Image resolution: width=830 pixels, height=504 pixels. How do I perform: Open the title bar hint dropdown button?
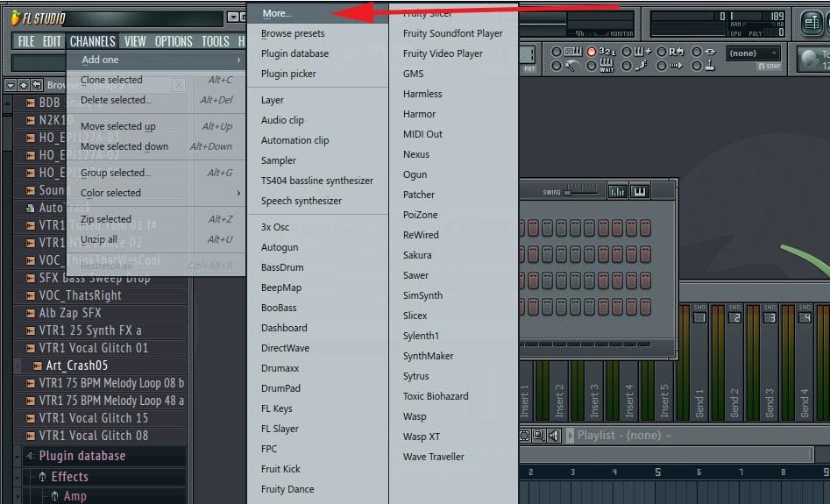(233, 18)
